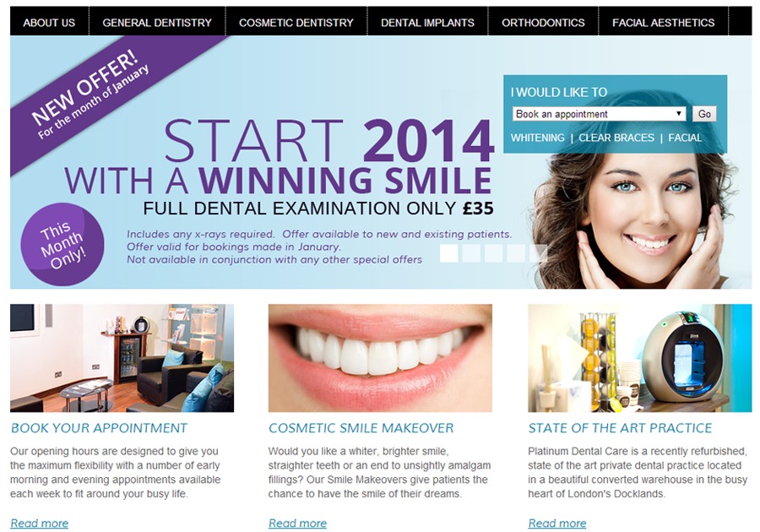Screen dimensions: 760x532
Task: Select Dental Implants in navigation bar
Action: point(427,22)
